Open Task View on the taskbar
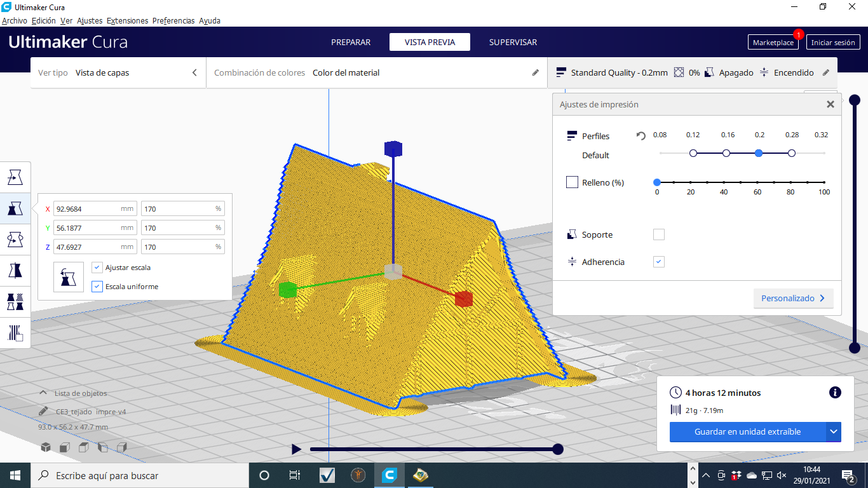Viewport: 868px width, 488px height. click(295, 475)
